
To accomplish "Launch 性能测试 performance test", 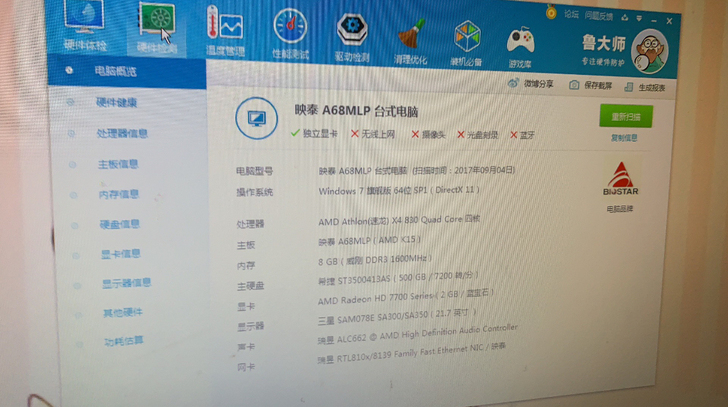I will [290, 34].
